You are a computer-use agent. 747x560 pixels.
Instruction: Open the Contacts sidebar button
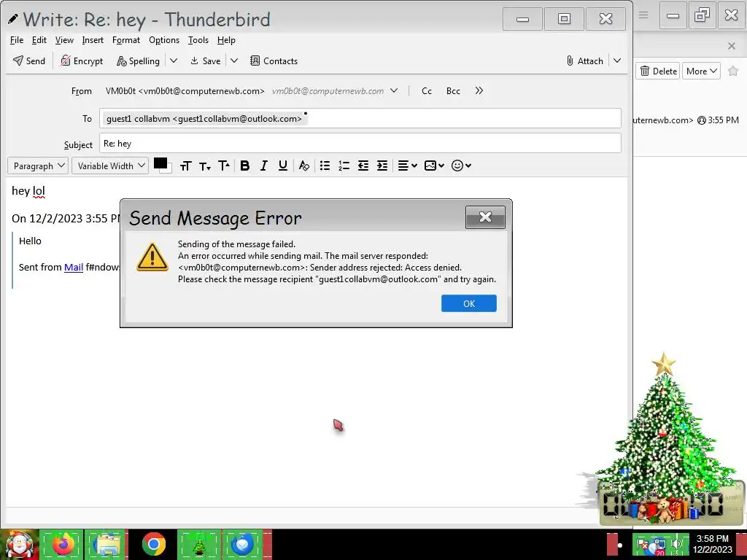click(x=274, y=61)
